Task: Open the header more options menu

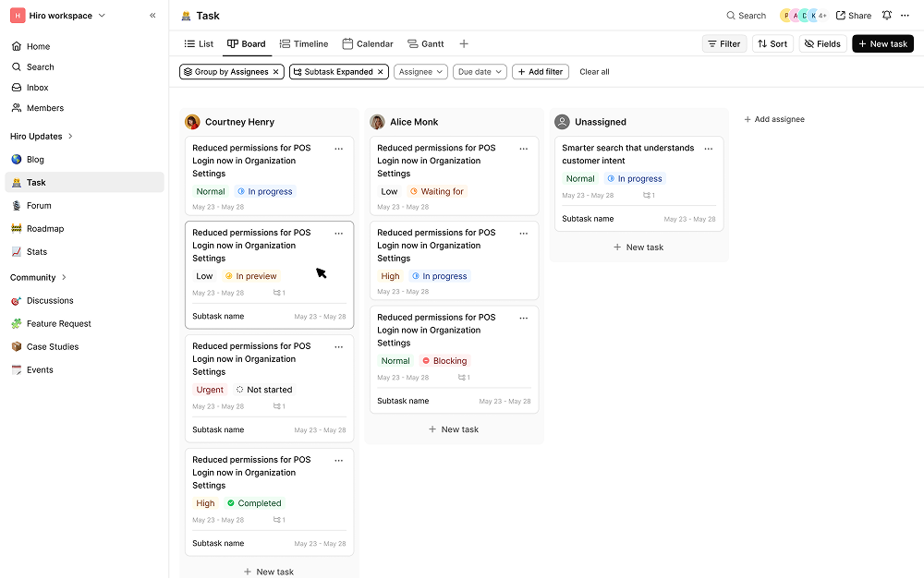Action: point(906,16)
